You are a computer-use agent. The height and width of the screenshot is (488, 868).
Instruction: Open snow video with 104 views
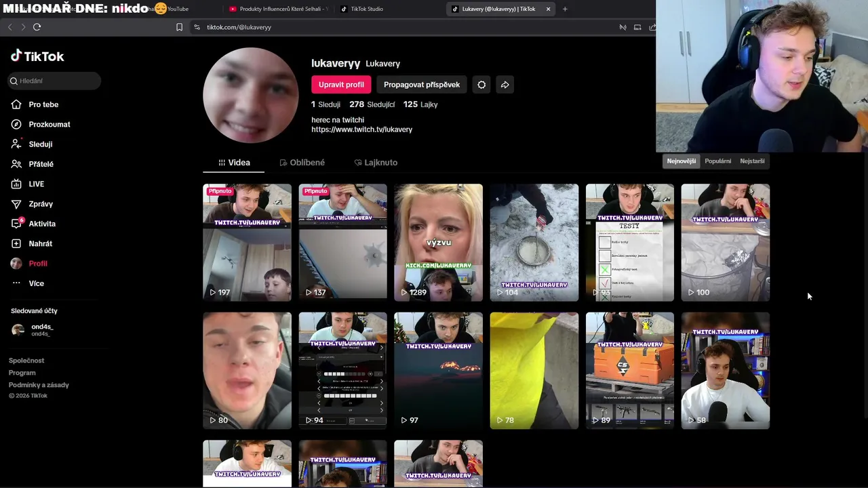coord(534,242)
